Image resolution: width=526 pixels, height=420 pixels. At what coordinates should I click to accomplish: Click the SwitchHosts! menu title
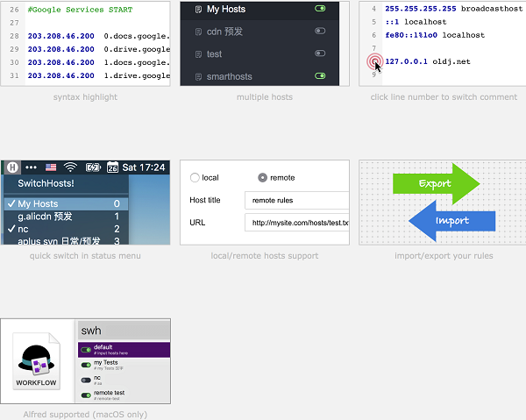(46, 183)
